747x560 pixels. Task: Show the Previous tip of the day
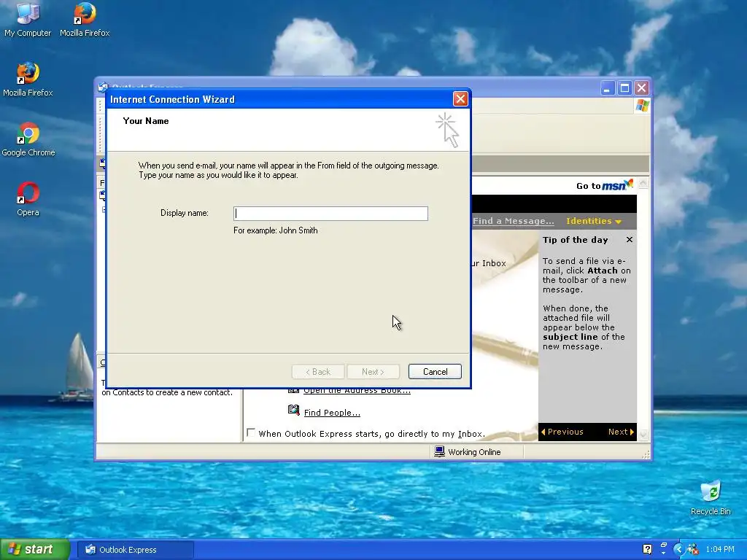pos(562,432)
